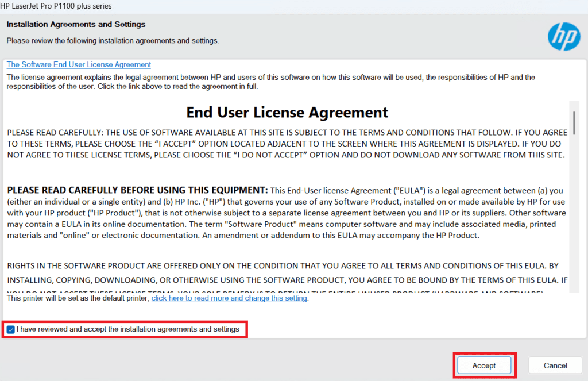Click inside the license agreement text area
Image resolution: width=588 pixels, height=381 pixels.
(287, 201)
